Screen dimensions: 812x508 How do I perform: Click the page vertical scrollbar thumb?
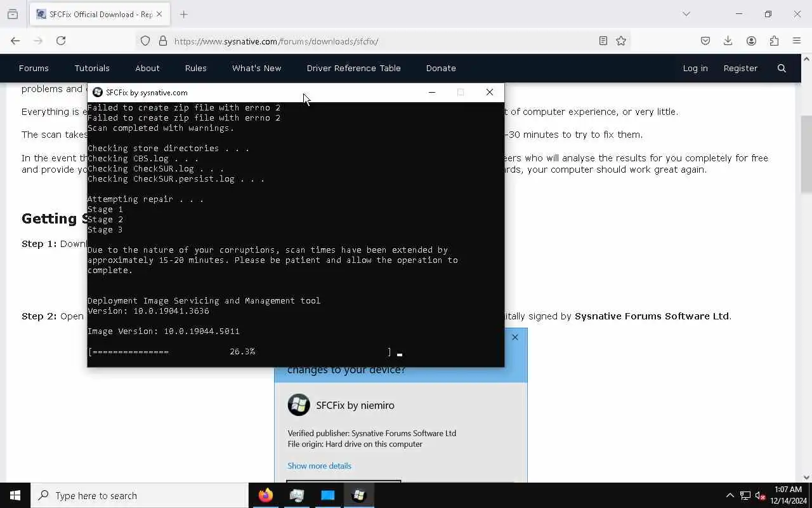806,154
